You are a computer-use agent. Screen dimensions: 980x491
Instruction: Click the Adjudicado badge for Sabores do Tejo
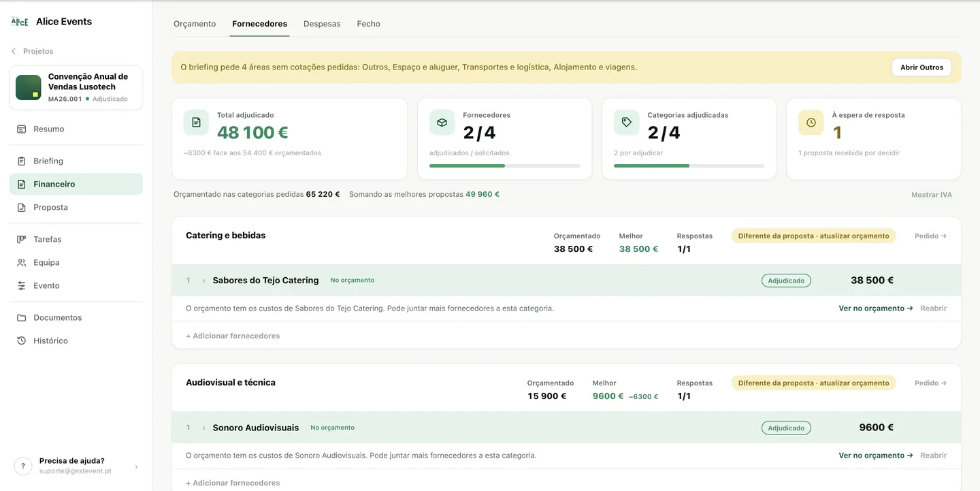tap(786, 281)
